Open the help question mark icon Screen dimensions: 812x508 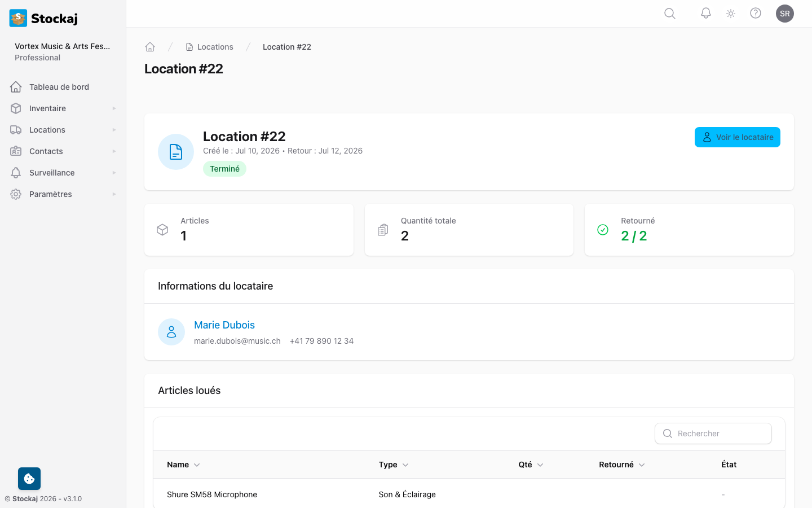coord(756,14)
